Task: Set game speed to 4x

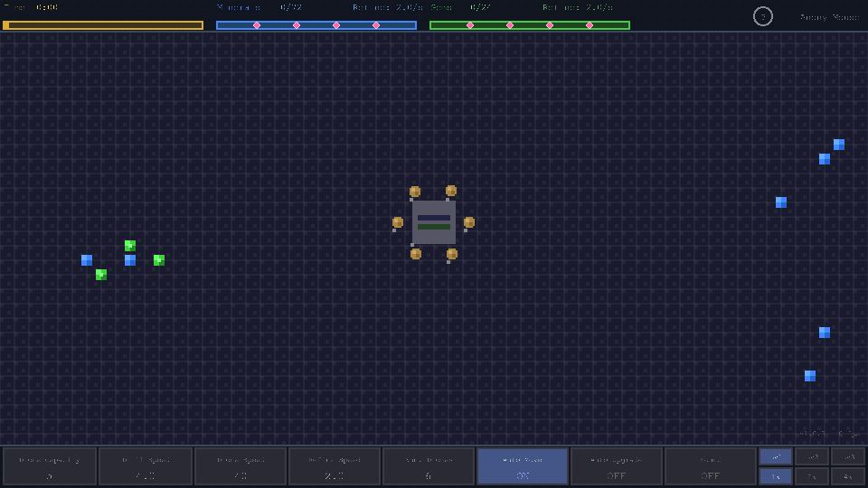Action: tap(848, 476)
